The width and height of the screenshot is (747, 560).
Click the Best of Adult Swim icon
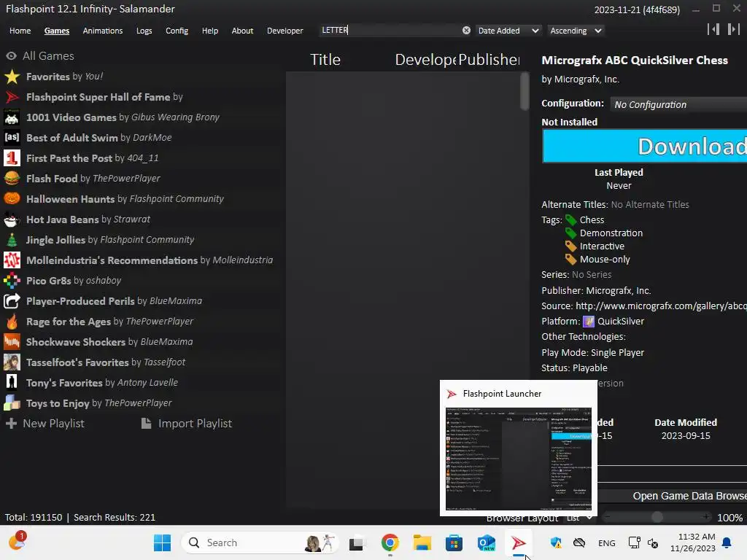click(x=12, y=138)
